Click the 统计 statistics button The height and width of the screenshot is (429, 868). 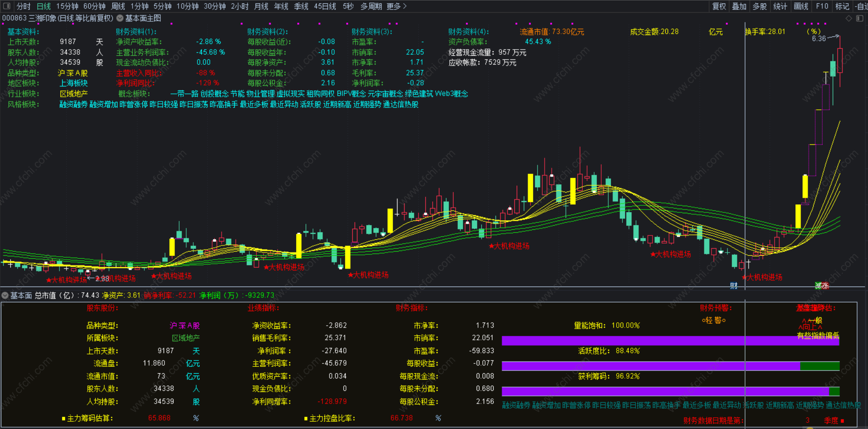click(780, 6)
